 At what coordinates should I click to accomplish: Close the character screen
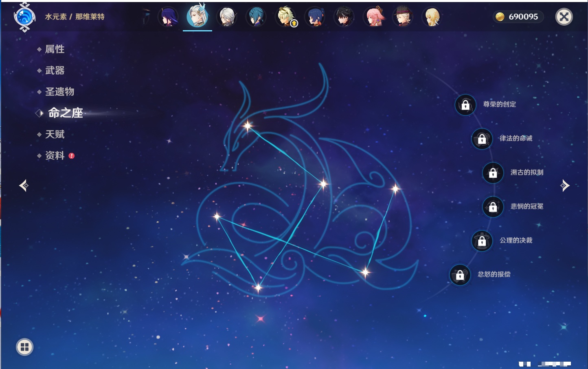[564, 17]
